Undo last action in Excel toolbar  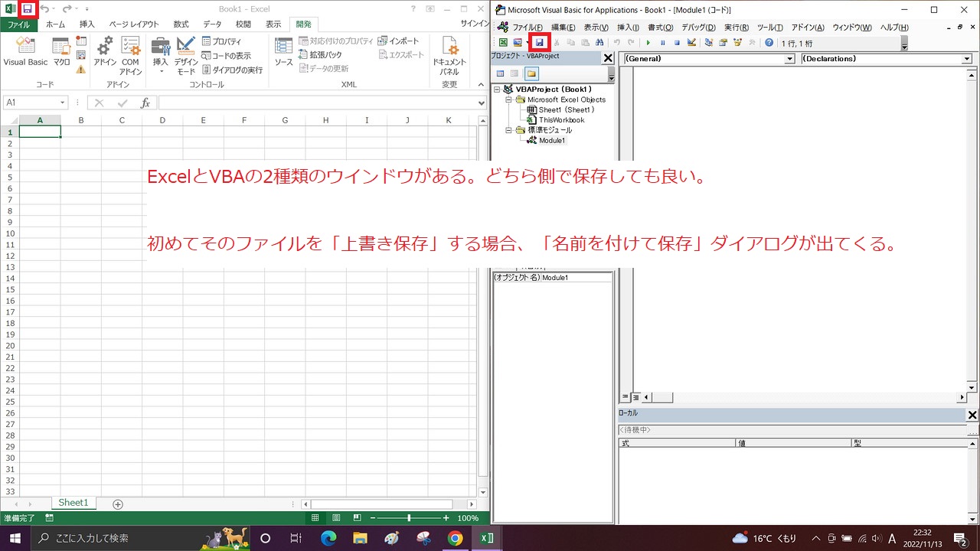(x=44, y=8)
